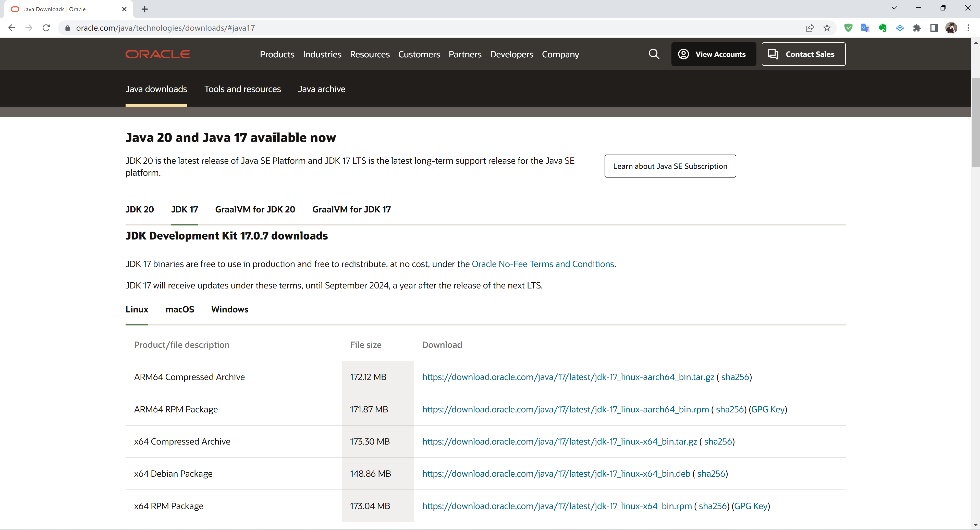980x530 pixels.
Task: Open the Google Translate extension
Action: coord(865,28)
